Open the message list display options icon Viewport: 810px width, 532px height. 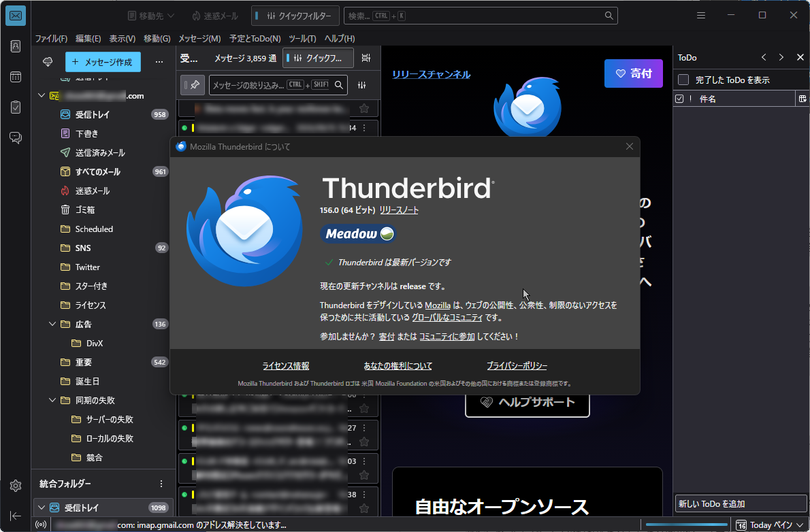pos(366,58)
